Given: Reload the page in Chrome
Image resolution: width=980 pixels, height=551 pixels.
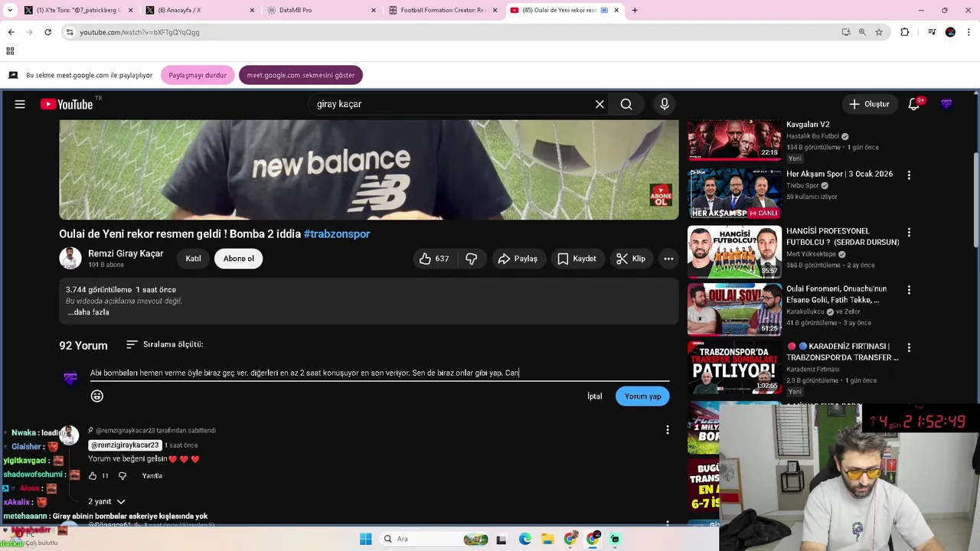Looking at the screenshot, I should click(x=47, y=32).
